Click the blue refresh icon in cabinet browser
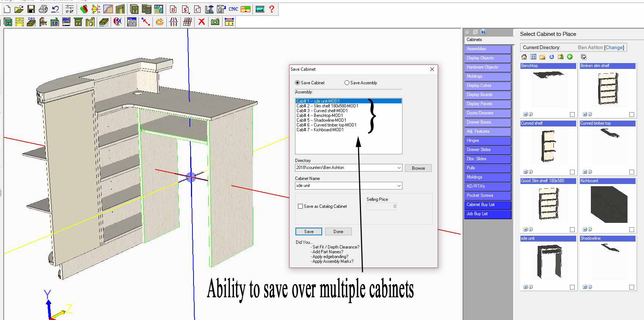 point(551,57)
